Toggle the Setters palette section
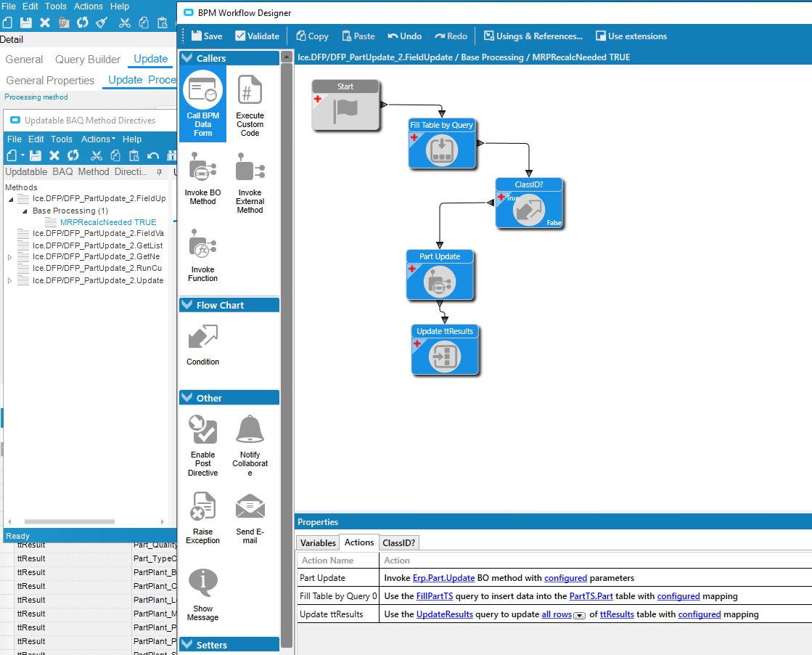The height and width of the screenshot is (655, 812). point(187,645)
